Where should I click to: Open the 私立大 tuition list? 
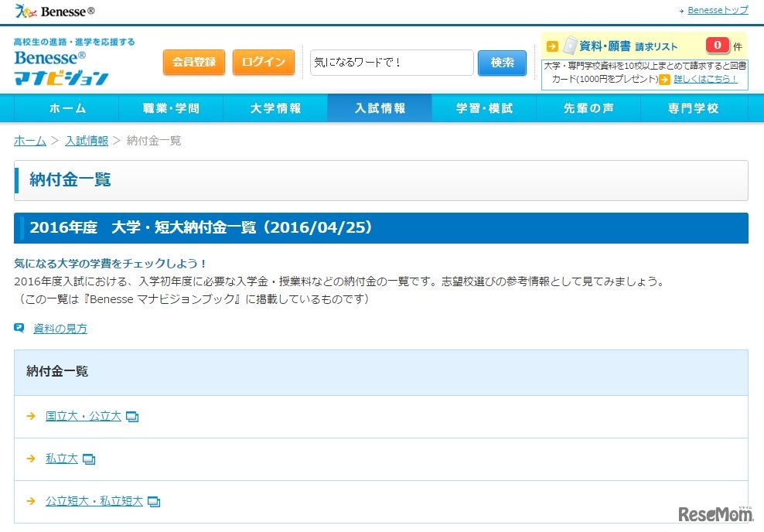[61, 459]
